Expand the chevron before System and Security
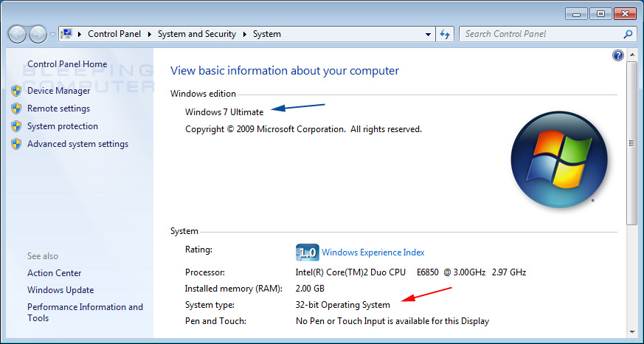 (150, 34)
